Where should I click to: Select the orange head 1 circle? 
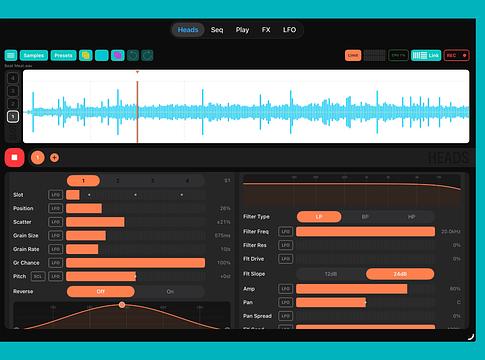click(38, 157)
